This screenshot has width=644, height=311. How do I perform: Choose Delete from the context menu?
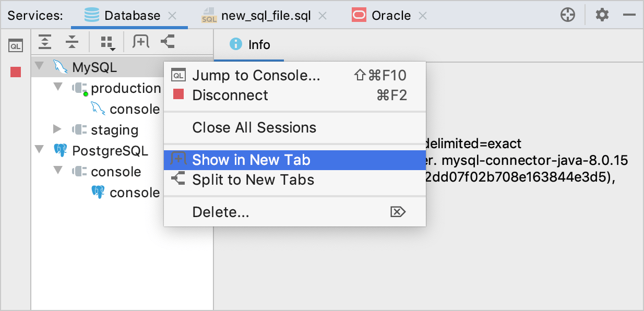pos(220,212)
